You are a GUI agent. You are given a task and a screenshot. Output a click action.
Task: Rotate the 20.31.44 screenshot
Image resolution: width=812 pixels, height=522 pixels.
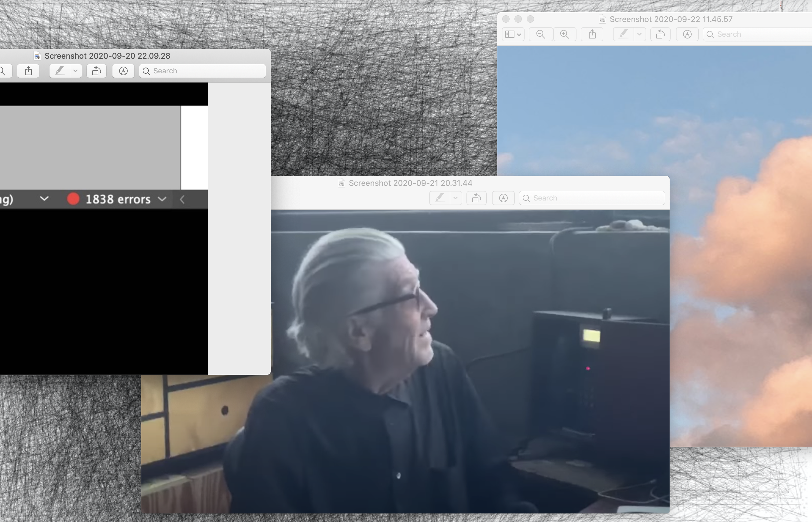tap(477, 198)
